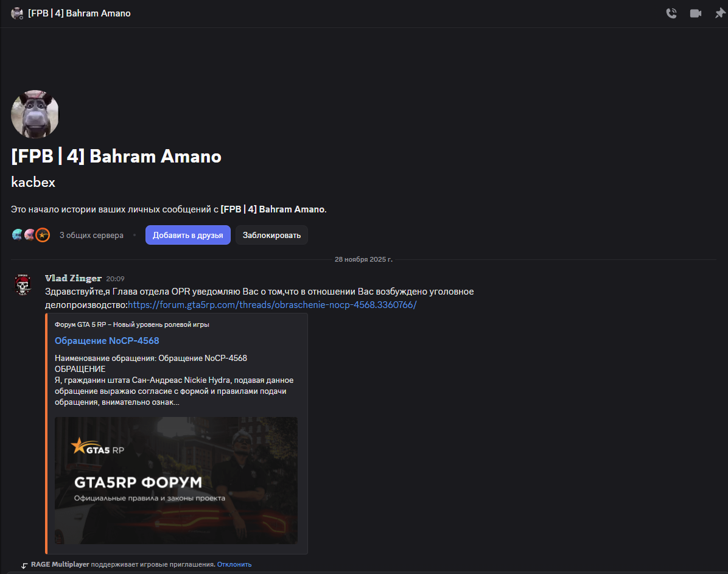Start a voice call with Bahram Amano

coord(671,12)
